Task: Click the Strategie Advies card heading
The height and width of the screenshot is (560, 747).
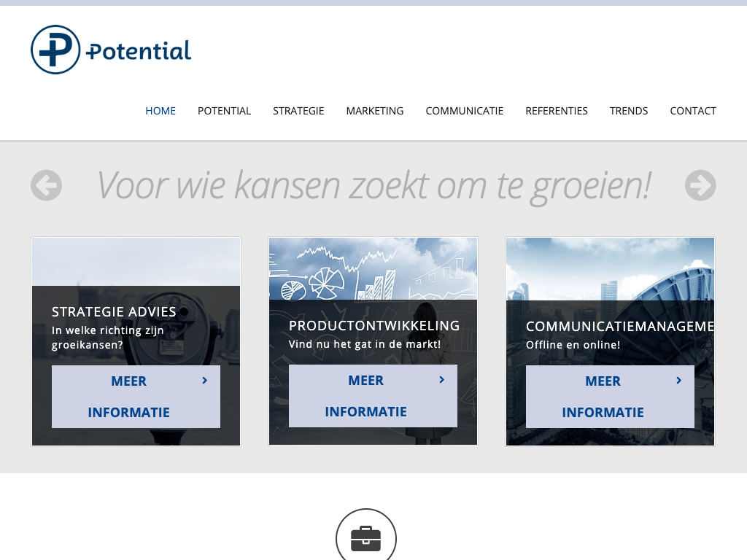Action: point(114,312)
